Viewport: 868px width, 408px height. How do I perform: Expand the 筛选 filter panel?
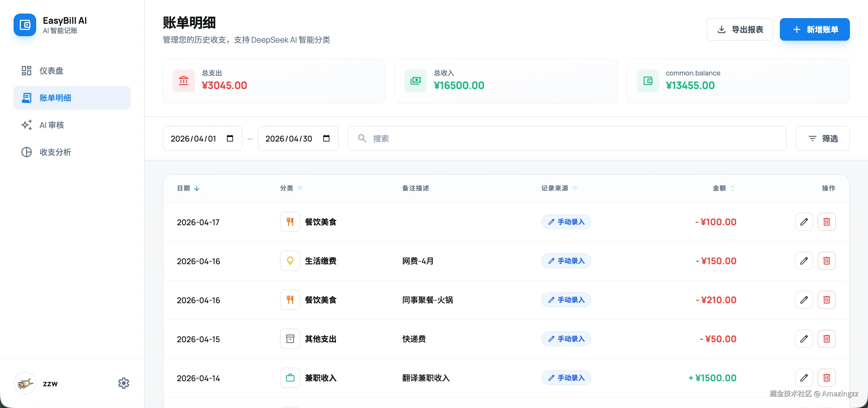(822, 138)
